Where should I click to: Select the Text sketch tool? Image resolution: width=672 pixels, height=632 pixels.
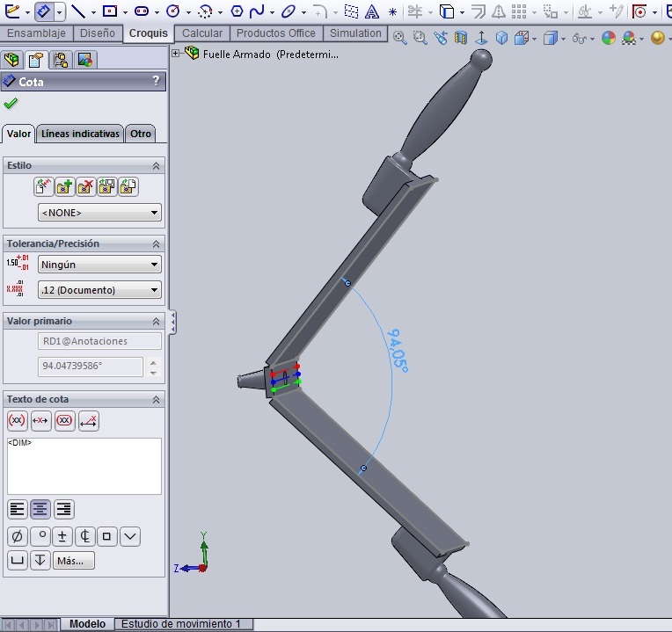(x=371, y=11)
